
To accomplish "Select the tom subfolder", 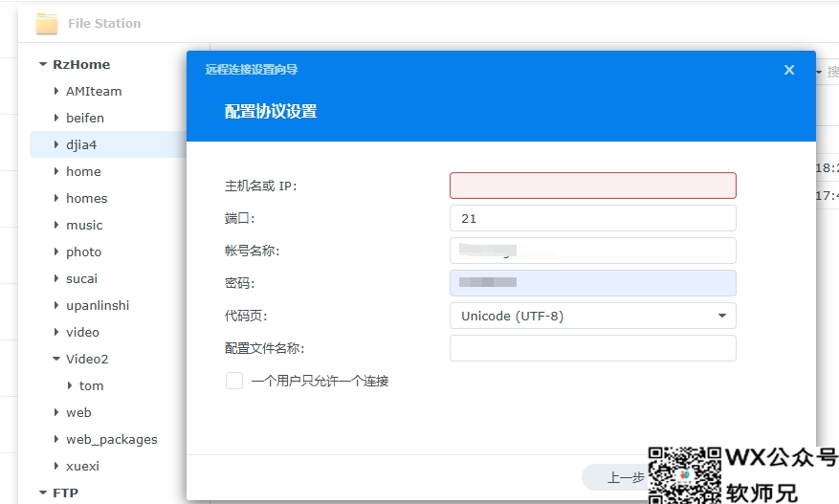I will coord(92,385).
